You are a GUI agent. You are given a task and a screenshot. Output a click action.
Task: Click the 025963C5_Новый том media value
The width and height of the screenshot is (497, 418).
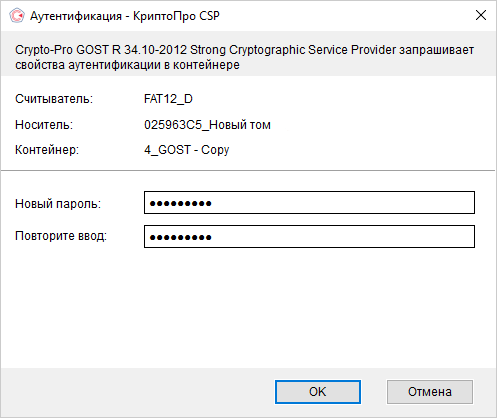[207, 125]
